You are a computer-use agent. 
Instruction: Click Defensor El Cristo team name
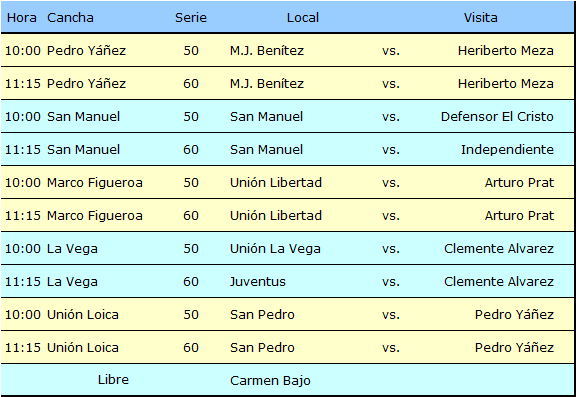[497, 116]
